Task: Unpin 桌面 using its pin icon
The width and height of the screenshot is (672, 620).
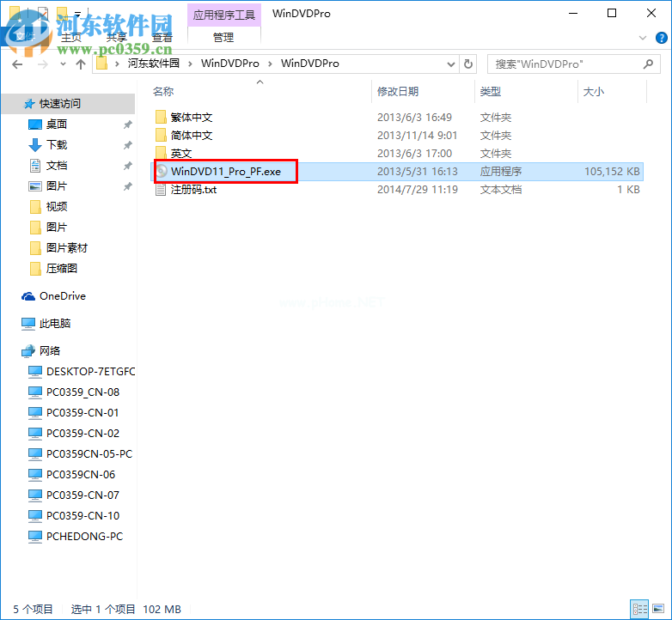Action: (x=127, y=125)
